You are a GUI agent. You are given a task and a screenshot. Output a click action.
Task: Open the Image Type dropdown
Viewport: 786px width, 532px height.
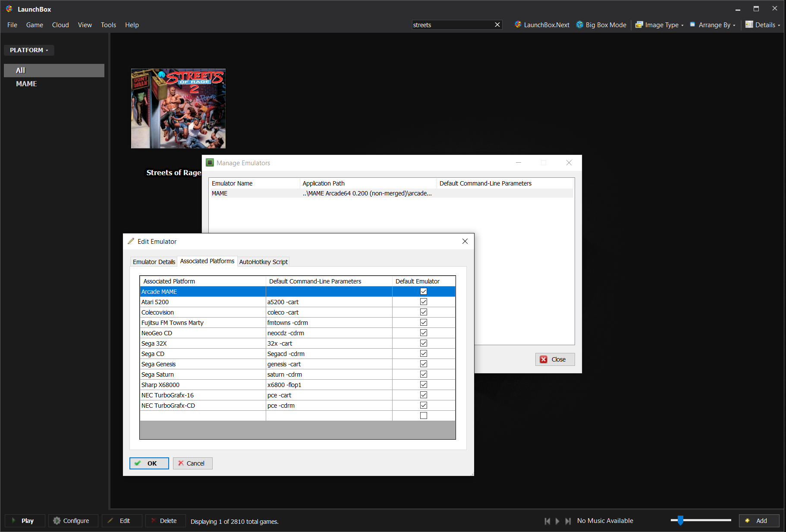click(x=659, y=25)
